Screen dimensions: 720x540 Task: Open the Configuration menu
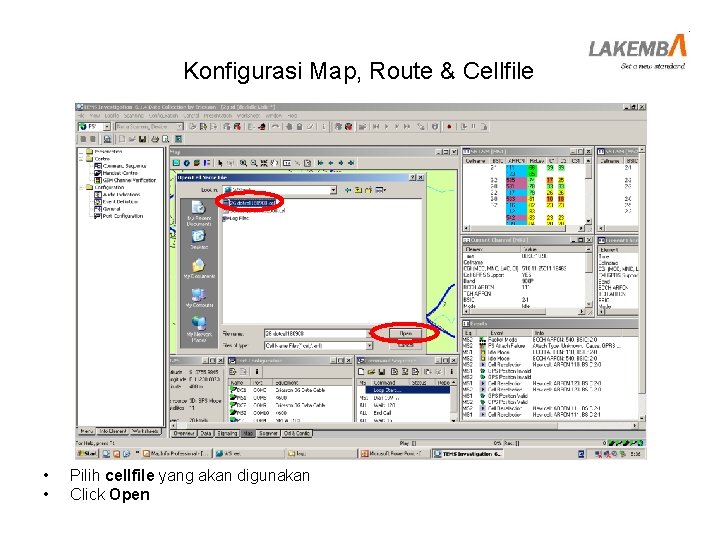click(x=163, y=116)
